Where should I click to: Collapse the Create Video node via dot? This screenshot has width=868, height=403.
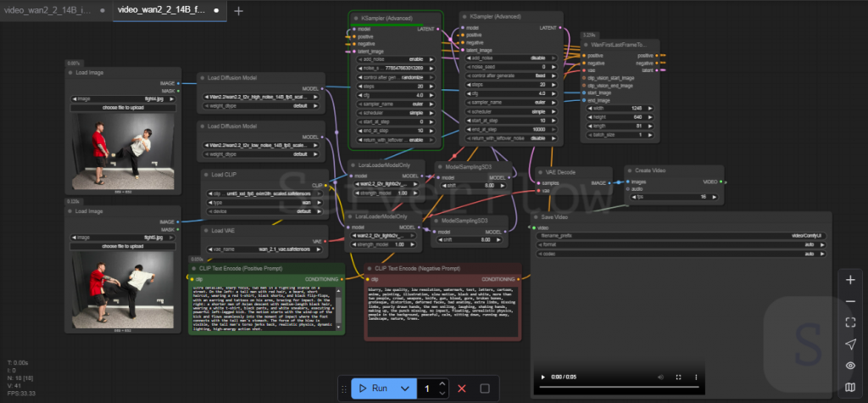coord(630,171)
